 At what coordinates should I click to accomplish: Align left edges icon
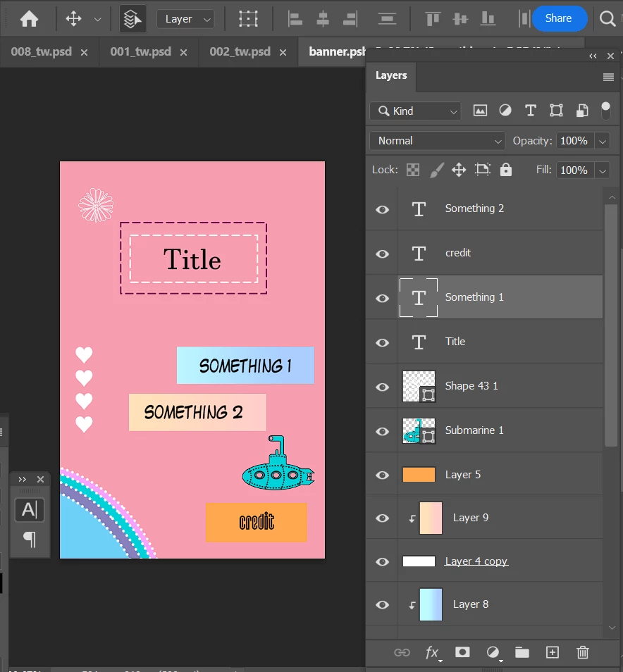click(x=295, y=19)
